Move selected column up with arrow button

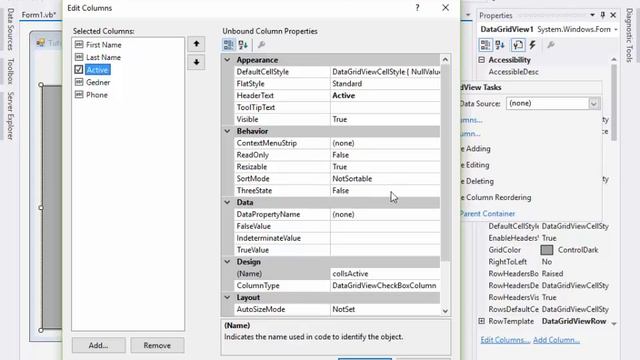pos(196,44)
